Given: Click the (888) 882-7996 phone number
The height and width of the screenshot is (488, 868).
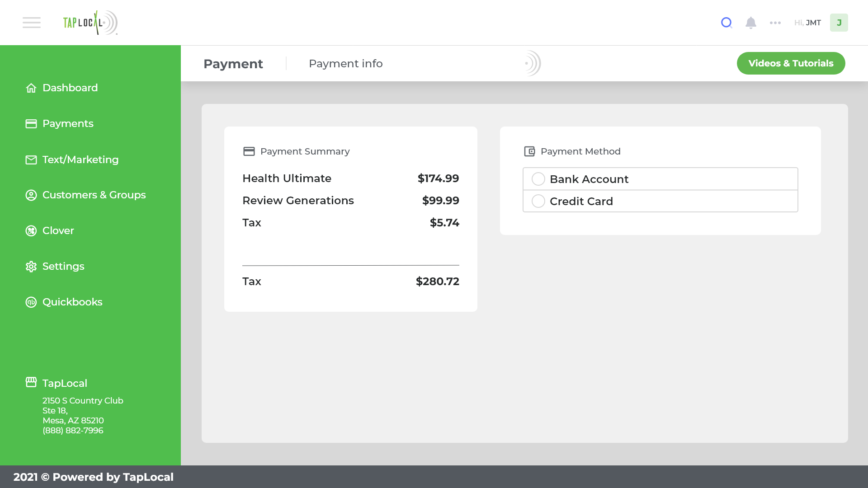Looking at the screenshot, I should 73,431.
